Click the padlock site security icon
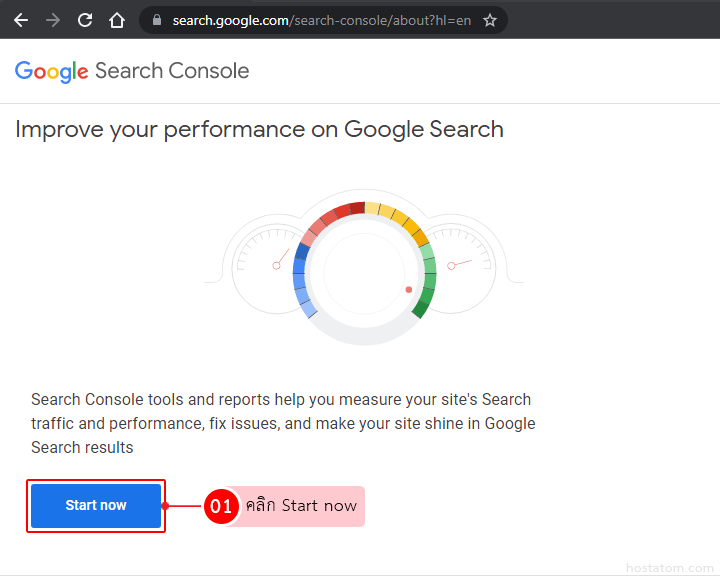Screen dimensions: 720x582 coord(156,20)
